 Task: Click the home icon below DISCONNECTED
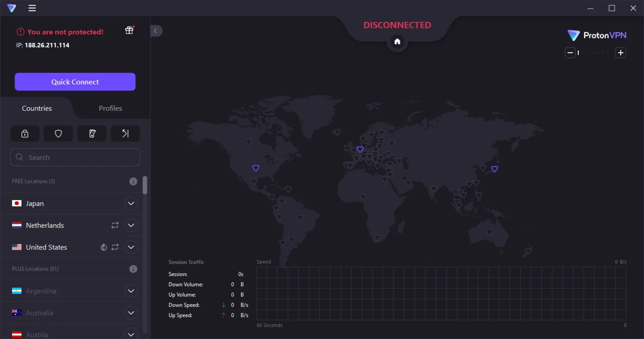(397, 41)
